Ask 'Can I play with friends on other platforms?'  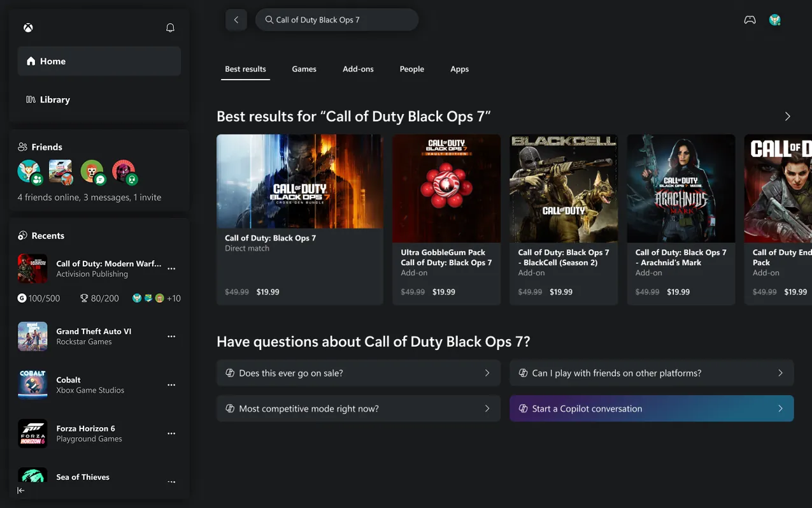point(652,373)
